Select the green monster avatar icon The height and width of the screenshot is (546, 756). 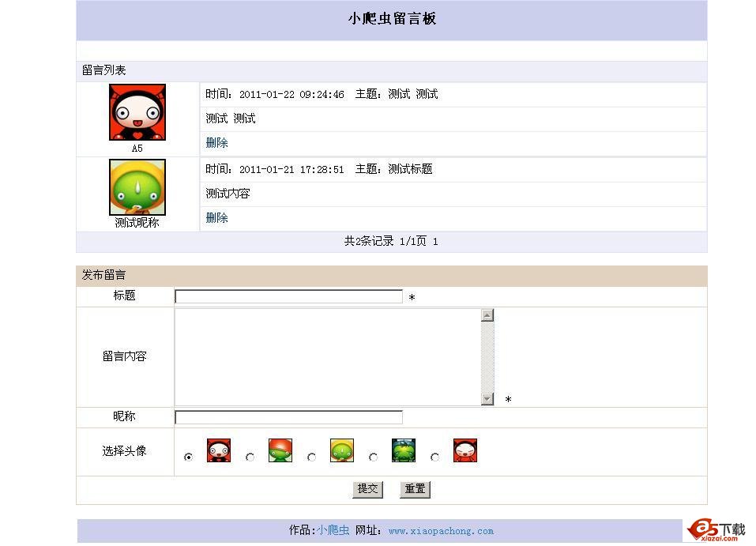click(x=404, y=450)
